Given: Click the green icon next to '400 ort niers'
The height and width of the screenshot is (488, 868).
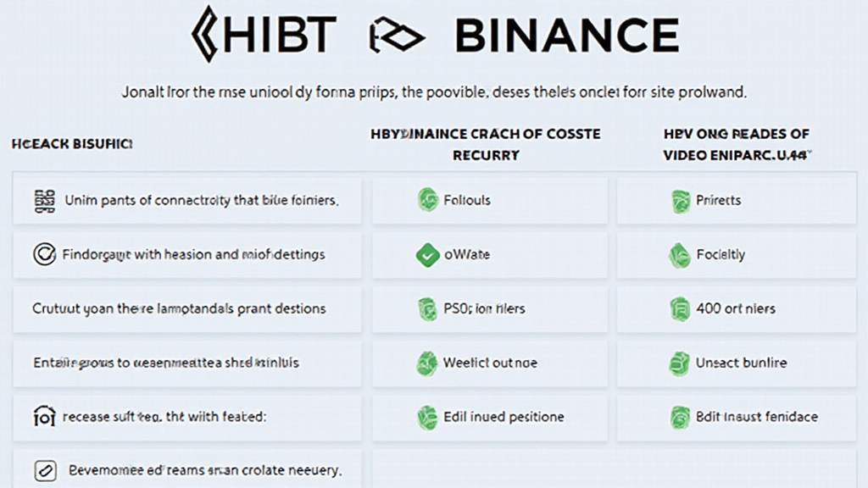Looking at the screenshot, I should 680,308.
